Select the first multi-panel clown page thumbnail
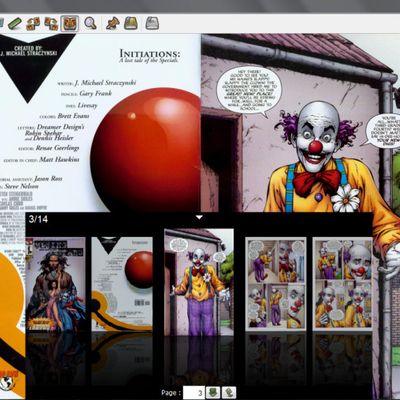 click(x=276, y=284)
